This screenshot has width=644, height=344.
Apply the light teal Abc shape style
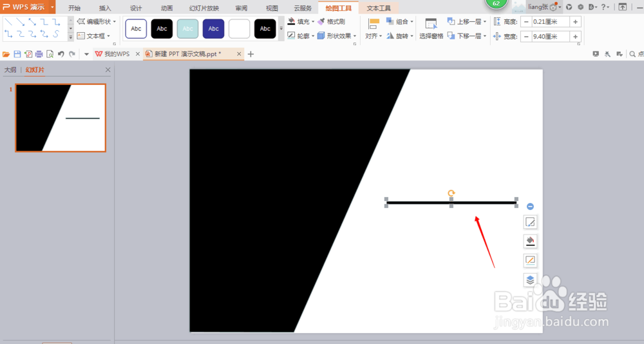[187, 29]
